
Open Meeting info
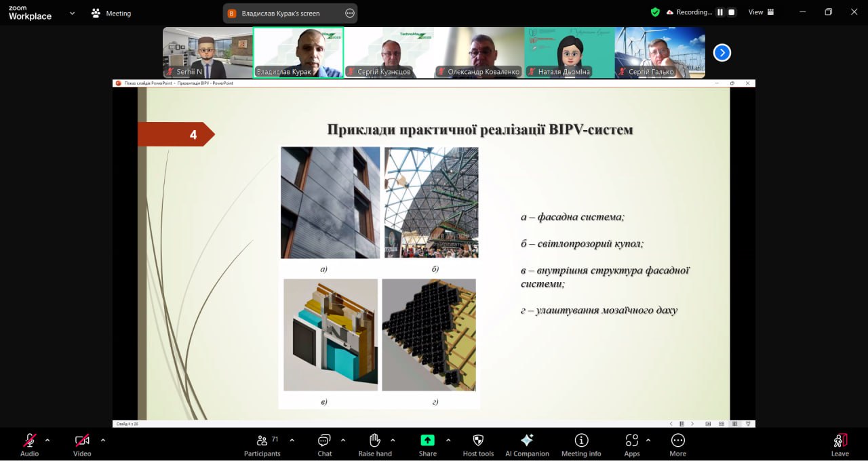(581, 444)
